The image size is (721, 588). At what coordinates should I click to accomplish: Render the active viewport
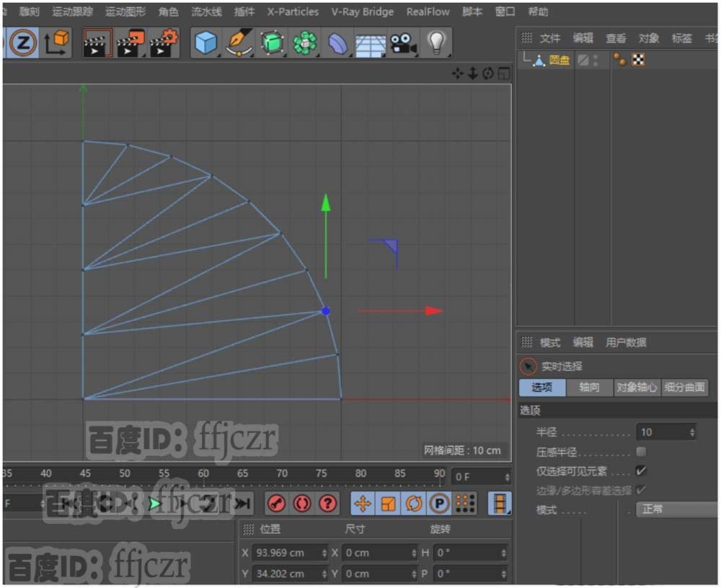[x=97, y=43]
